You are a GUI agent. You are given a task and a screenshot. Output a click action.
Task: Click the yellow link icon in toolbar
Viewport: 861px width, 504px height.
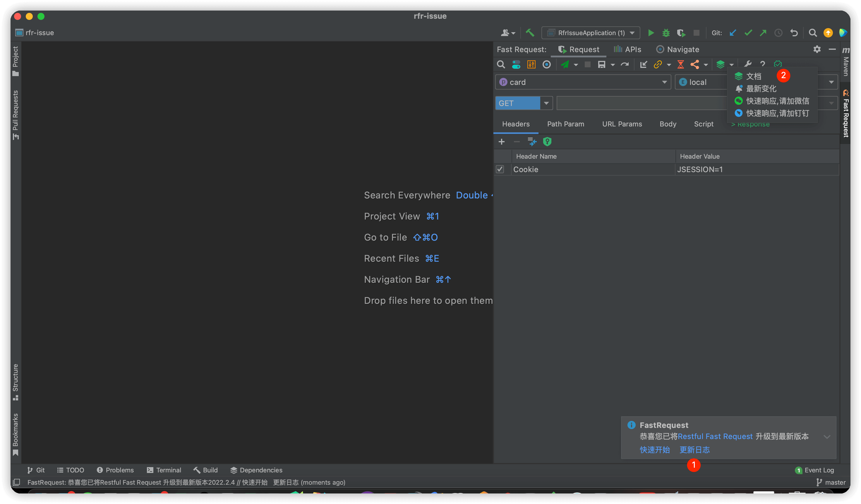[658, 64]
